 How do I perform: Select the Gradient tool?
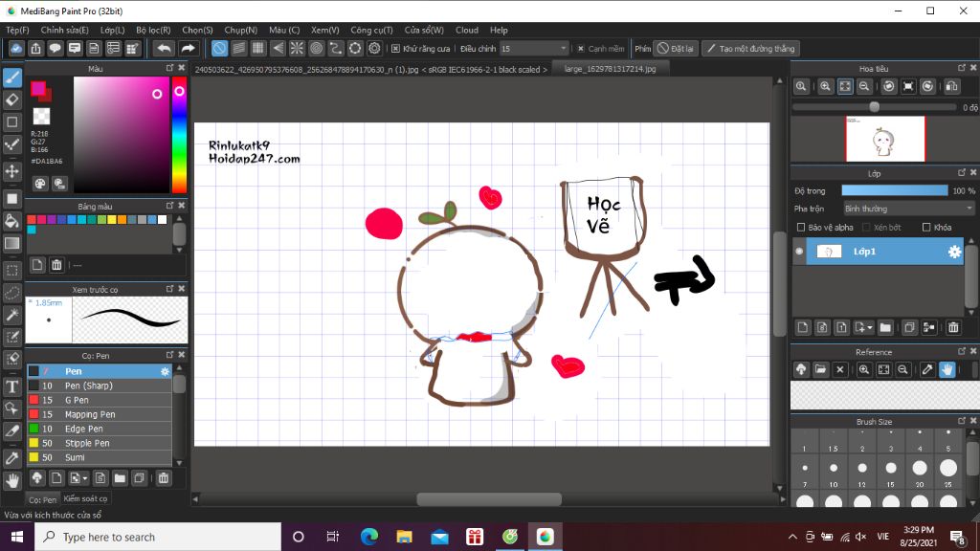[x=11, y=244]
